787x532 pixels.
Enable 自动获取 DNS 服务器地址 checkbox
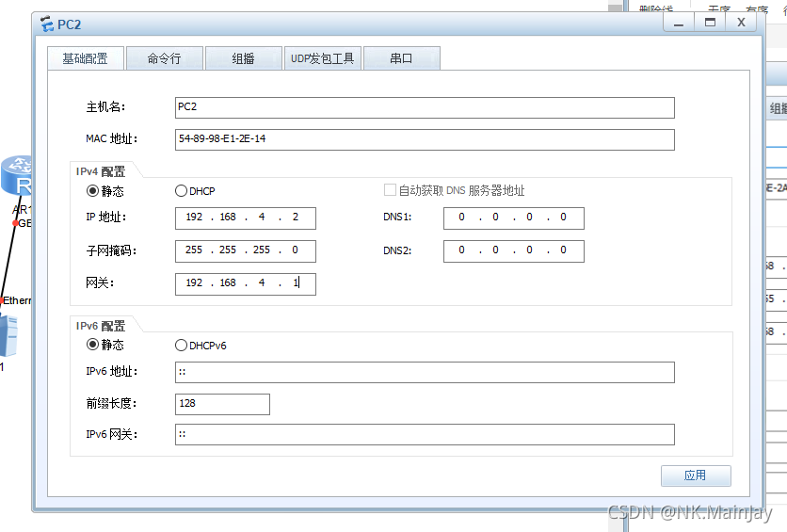(x=390, y=189)
